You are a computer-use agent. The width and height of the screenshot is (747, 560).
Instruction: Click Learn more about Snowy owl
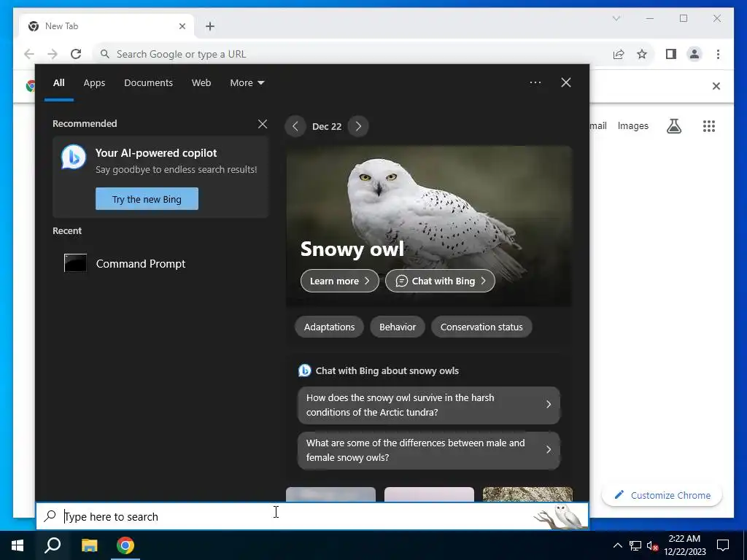coord(340,281)
